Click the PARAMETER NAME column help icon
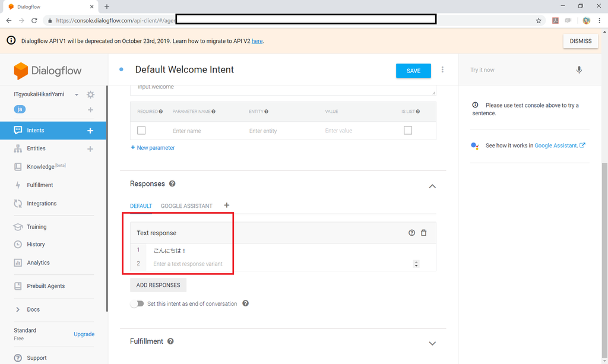This screenshot has height=364, width=608. click(x=214, y=112)
